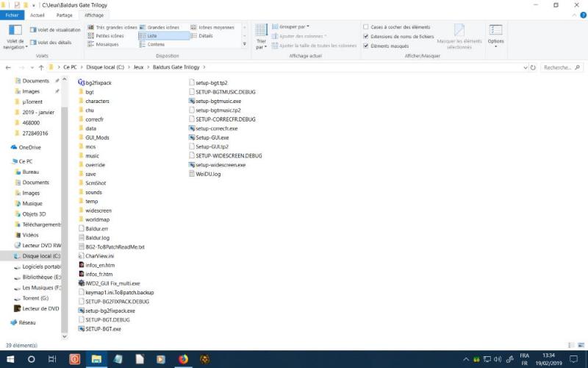This screenshot has height=368, width=588.
Task: Open notification center on taskbar
Action: click(x=573, y=359)
